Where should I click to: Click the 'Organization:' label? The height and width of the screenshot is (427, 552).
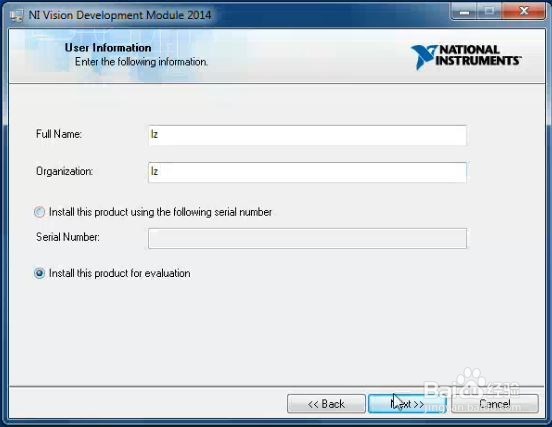[x=64, y=171]
